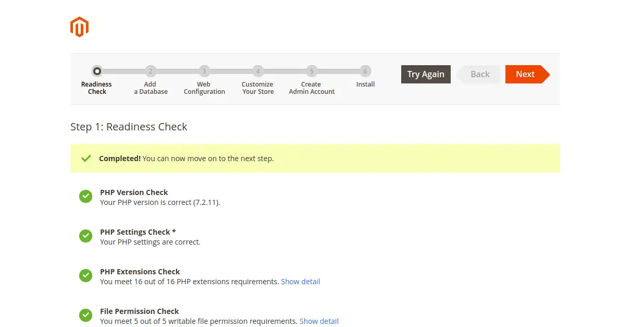The height and width of the screenshot is (327, 644).
Task: Expand File Permission Check details
Action: click(319, 321)
